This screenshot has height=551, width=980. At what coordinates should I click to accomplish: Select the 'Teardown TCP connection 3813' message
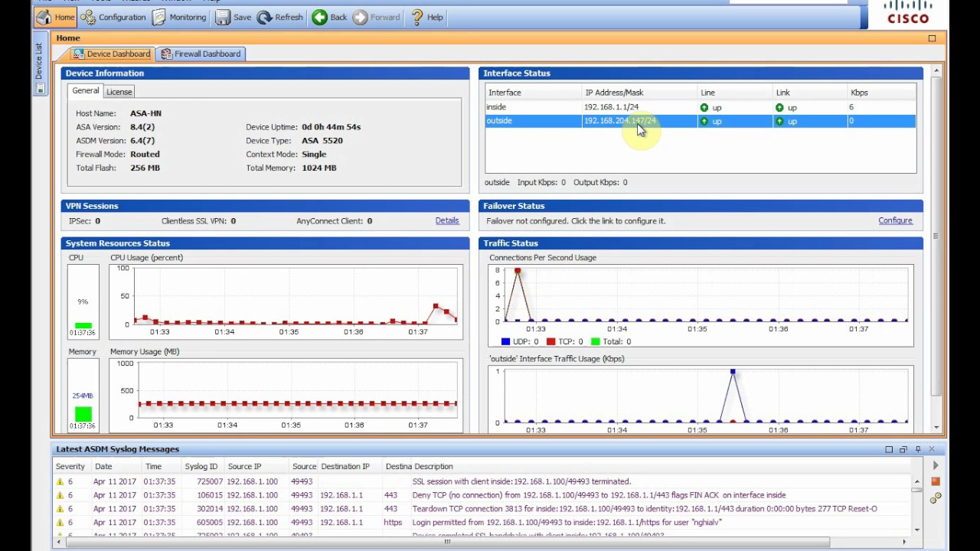484,509
